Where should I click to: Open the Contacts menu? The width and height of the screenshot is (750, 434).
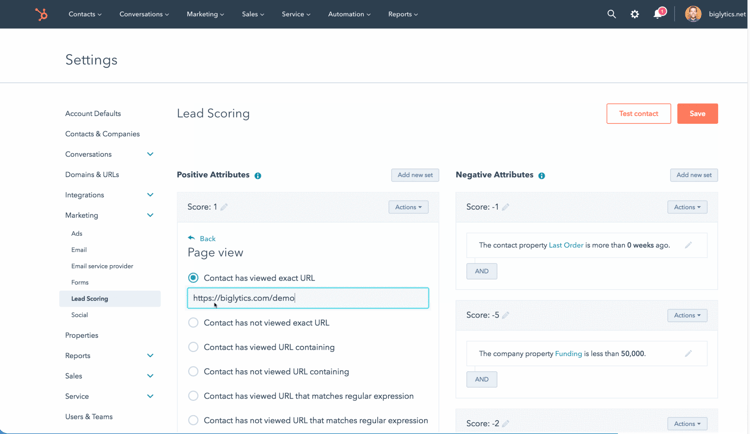(x=85, y=14)
